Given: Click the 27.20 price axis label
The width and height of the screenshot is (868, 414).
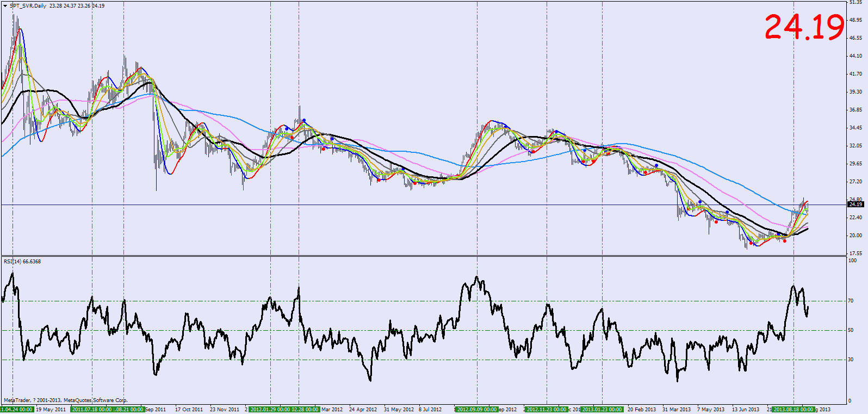Looking at the screenshot, I should [x=855, y=182].
